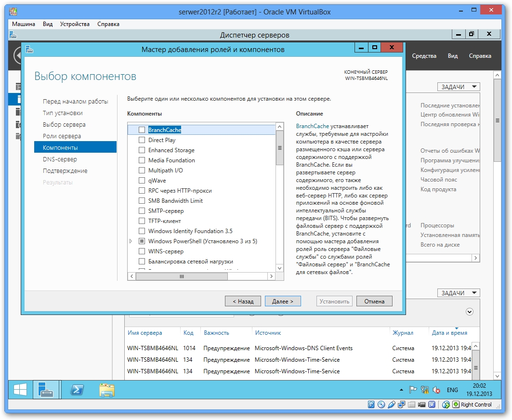512x420 pixels.
Task: Check the Direct Play checkbox
Action: click(142, 140)
